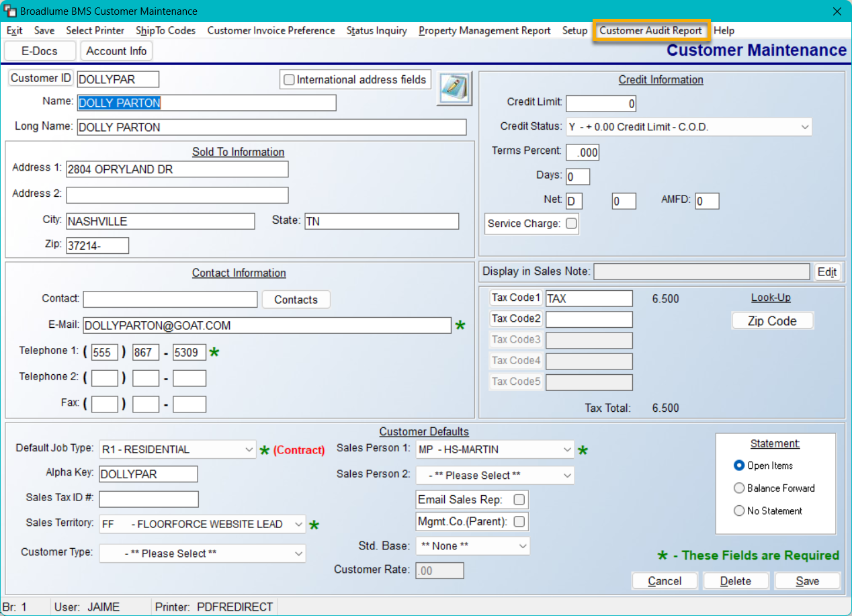Click the City field showing NASHVILLE

pos(160,221)
